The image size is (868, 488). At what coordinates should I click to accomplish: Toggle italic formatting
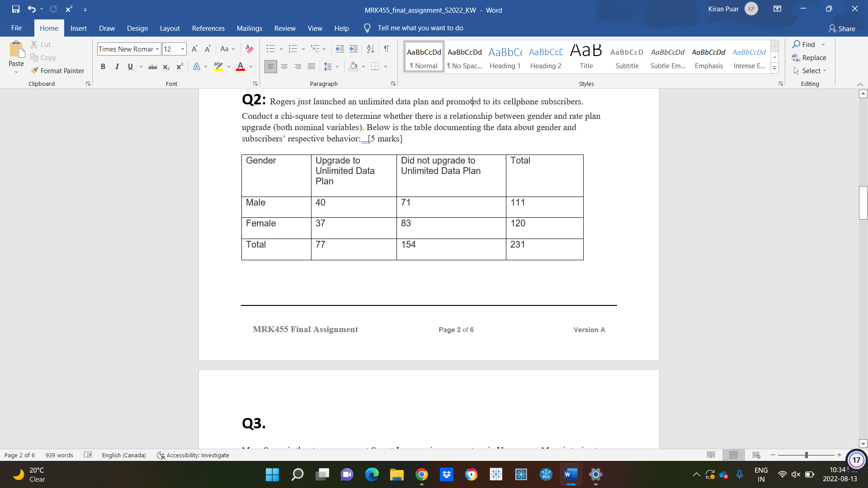pyautogui.click(x=117, y=66)
